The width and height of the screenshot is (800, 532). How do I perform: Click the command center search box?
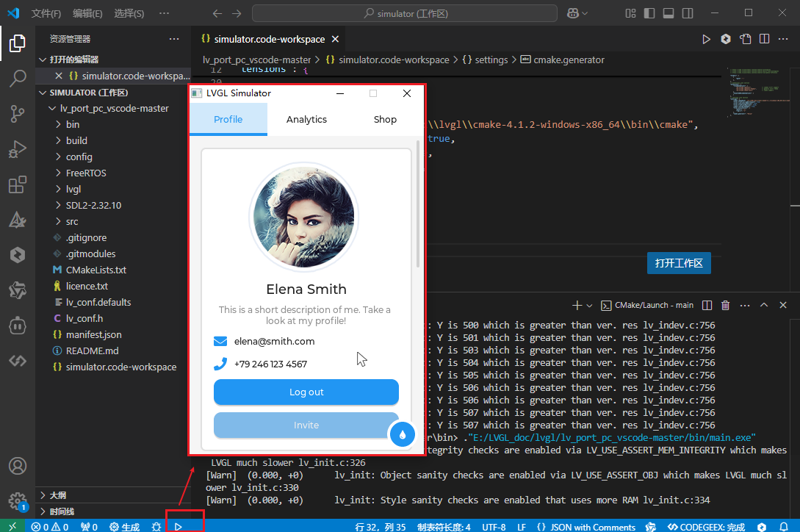tap(405, 13)
